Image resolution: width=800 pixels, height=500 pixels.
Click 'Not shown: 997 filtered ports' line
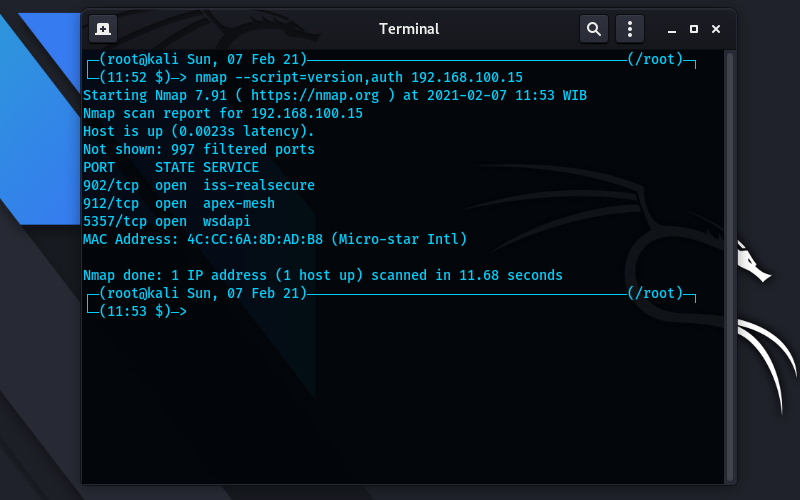pyautogui.click(x=199, y=149)
